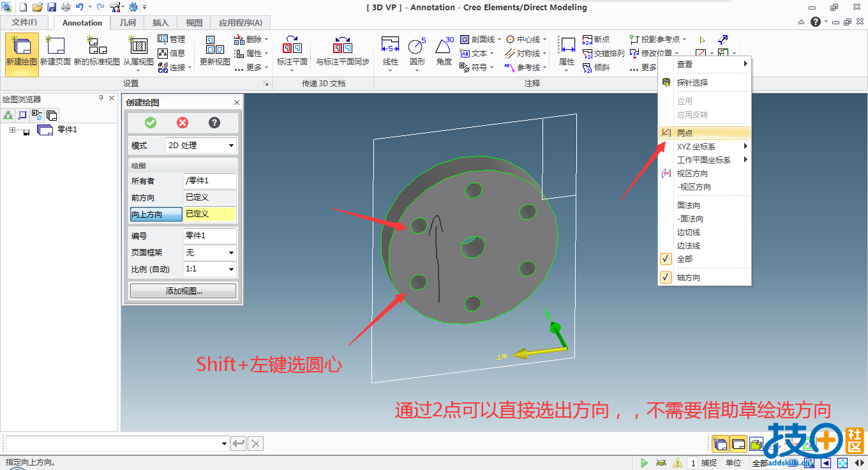Click the 单位 (units) status bar button
This screenshot has height=470, width=868.
point(733,463)
